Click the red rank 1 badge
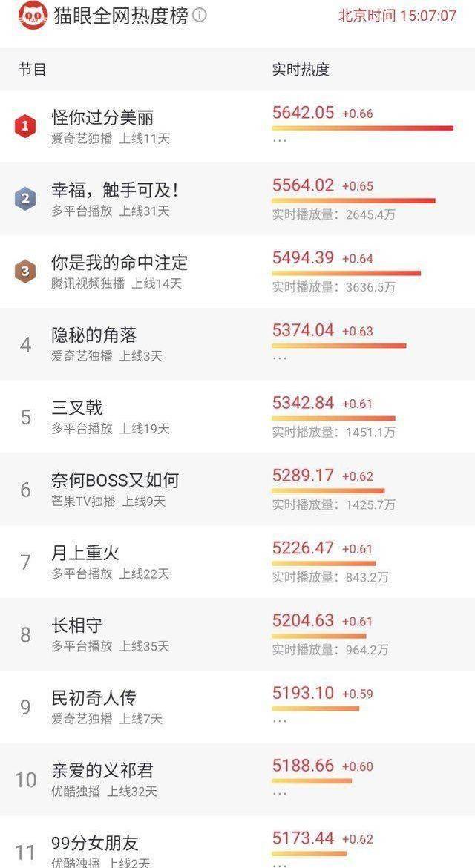The height and width of the screenshot is (868, 475). pos(25,125)
